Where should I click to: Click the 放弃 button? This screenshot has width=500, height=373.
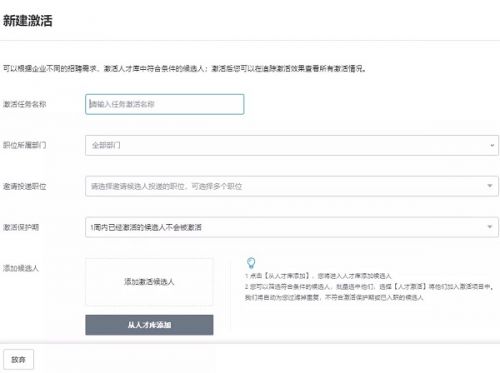[18, 359]
